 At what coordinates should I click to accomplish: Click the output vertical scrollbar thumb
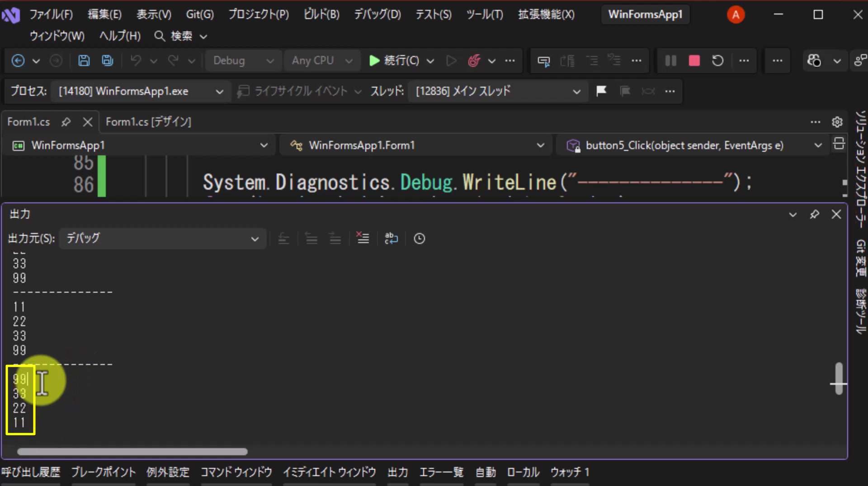pos(839,379)
